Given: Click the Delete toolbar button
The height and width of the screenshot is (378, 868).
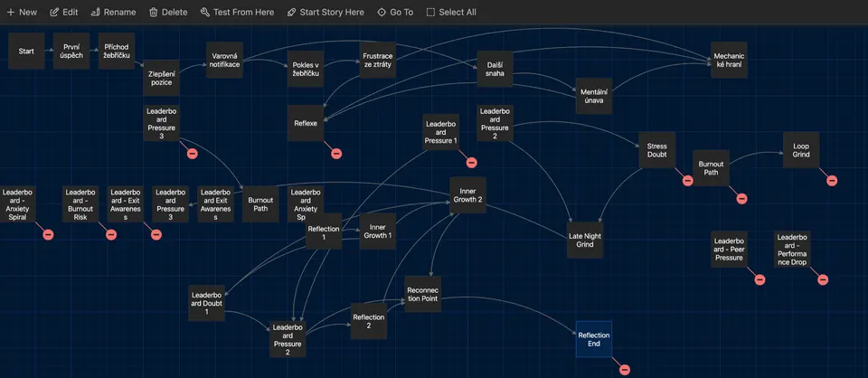Looking at the screenshot, I should pos(168,12).
